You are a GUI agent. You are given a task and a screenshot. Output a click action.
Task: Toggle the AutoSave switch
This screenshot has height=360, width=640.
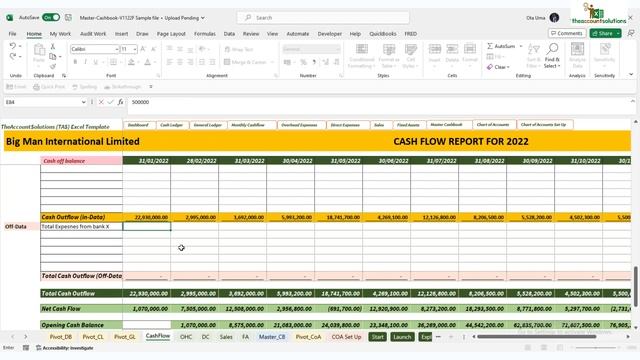click(51, 18)
